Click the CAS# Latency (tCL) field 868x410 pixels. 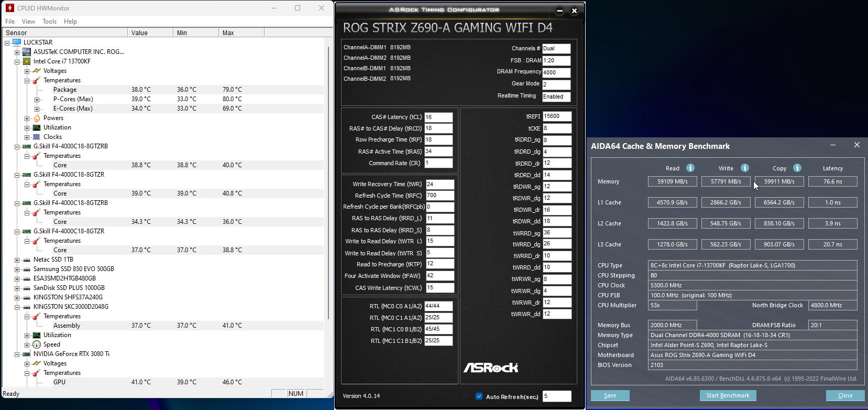[438, 117]
